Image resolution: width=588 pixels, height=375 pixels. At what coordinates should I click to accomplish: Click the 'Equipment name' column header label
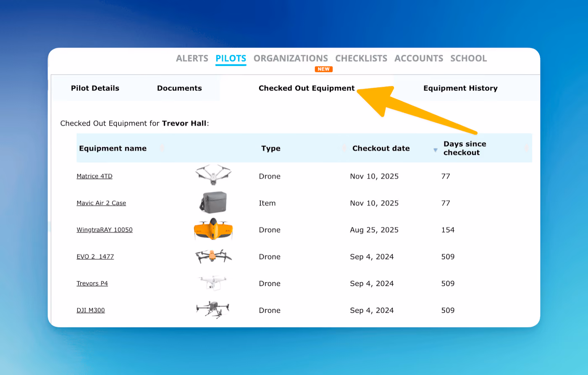(113, 148)
